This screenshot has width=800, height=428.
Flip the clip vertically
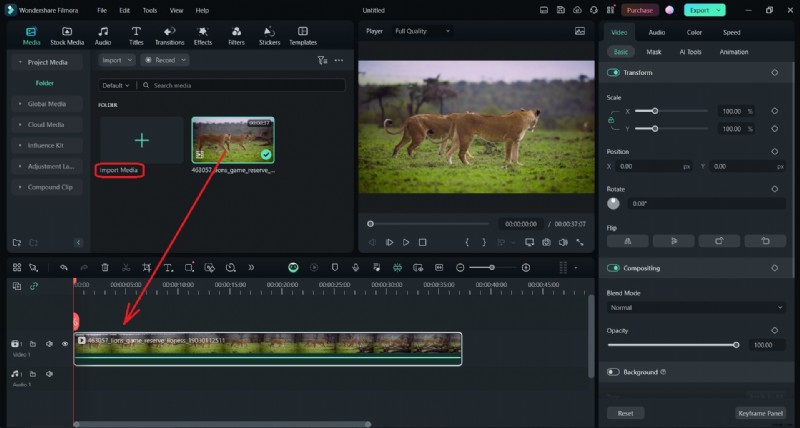[x=673, y=241]
